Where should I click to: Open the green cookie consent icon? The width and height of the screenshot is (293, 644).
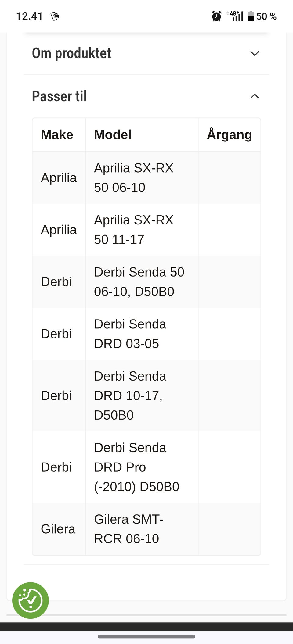coord(30,600)
